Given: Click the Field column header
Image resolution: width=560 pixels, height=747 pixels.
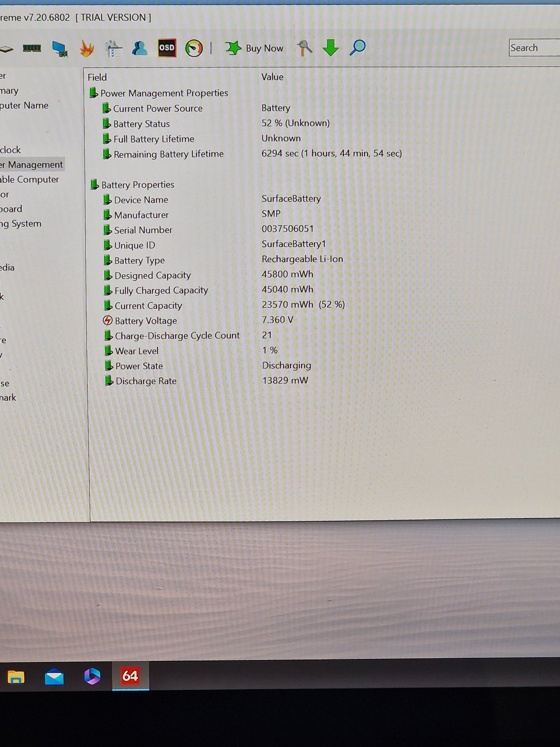Looking at the screenshot, I should click(97, 77).
